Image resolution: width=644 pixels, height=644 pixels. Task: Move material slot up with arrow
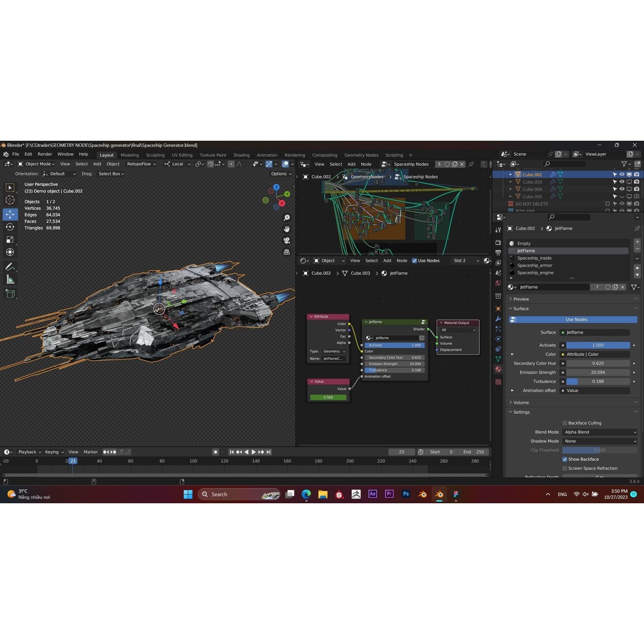[637, 268]
